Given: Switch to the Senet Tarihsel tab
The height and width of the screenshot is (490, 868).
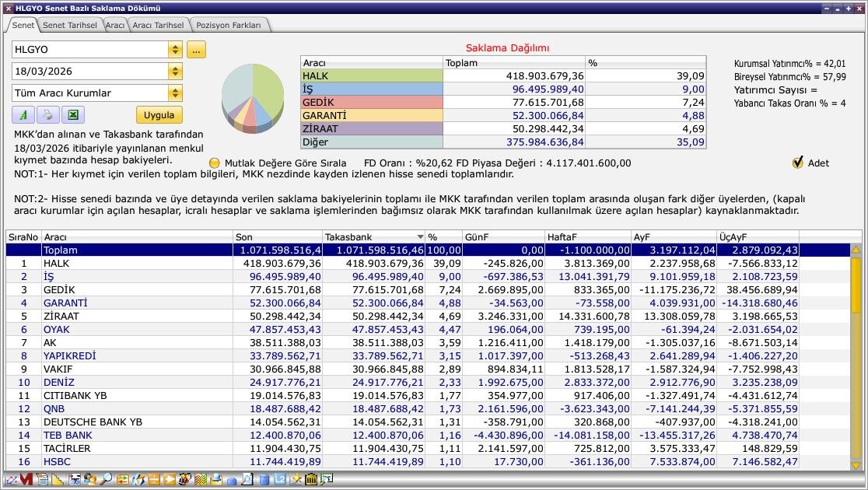Looking at the screenshot, I should [x=69, y=25].
